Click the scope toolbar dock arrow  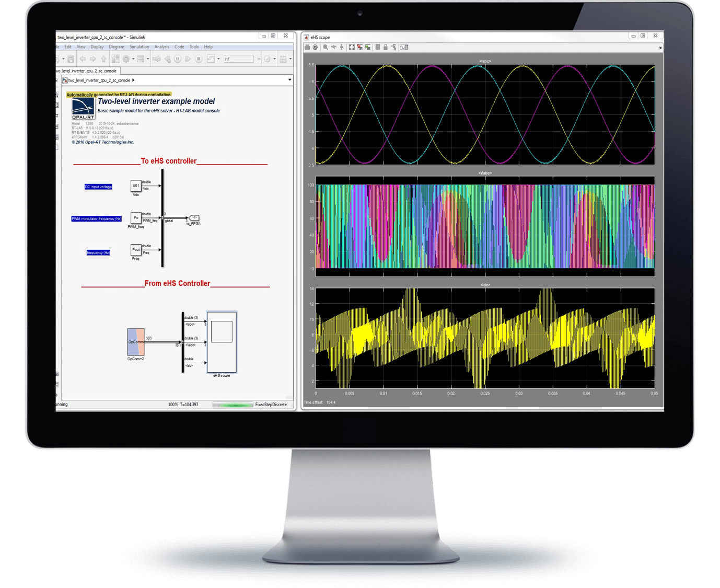click(660, 48)
